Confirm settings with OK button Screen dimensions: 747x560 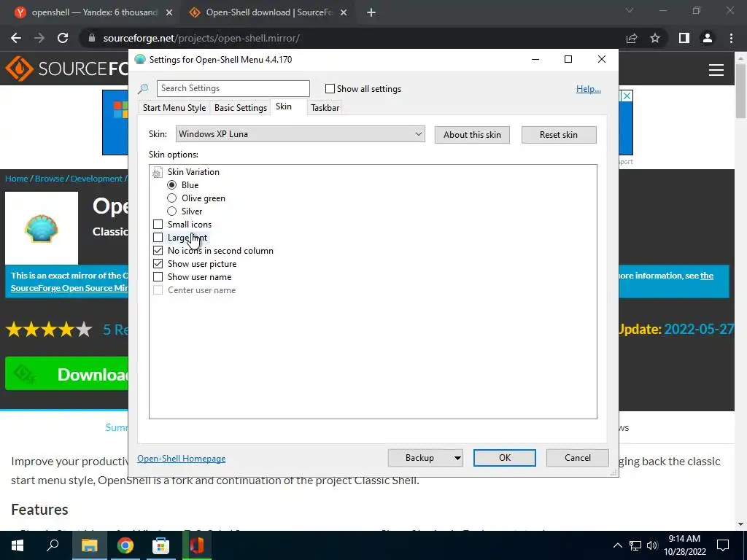(505, 458)
